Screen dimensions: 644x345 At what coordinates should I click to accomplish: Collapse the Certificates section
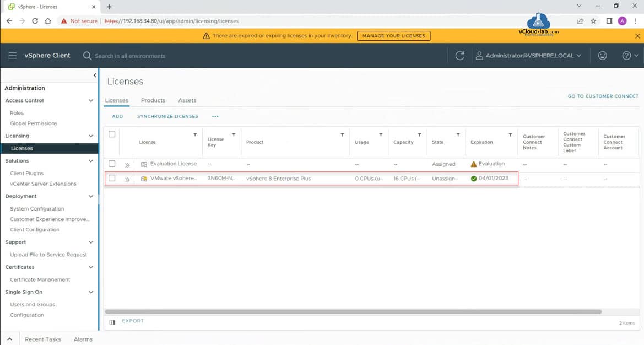(x=91, y=267)
